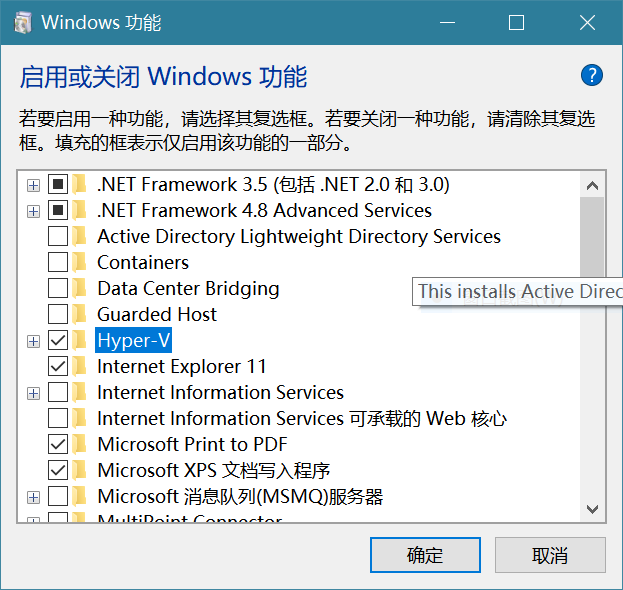623x590 pixels.
Task: Check Active Directory Lightweight Directory Services
Action: pos(58,237)
